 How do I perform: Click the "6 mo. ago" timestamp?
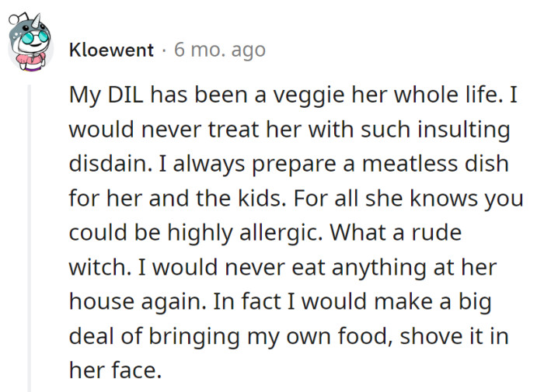click(x=219, y=50)
